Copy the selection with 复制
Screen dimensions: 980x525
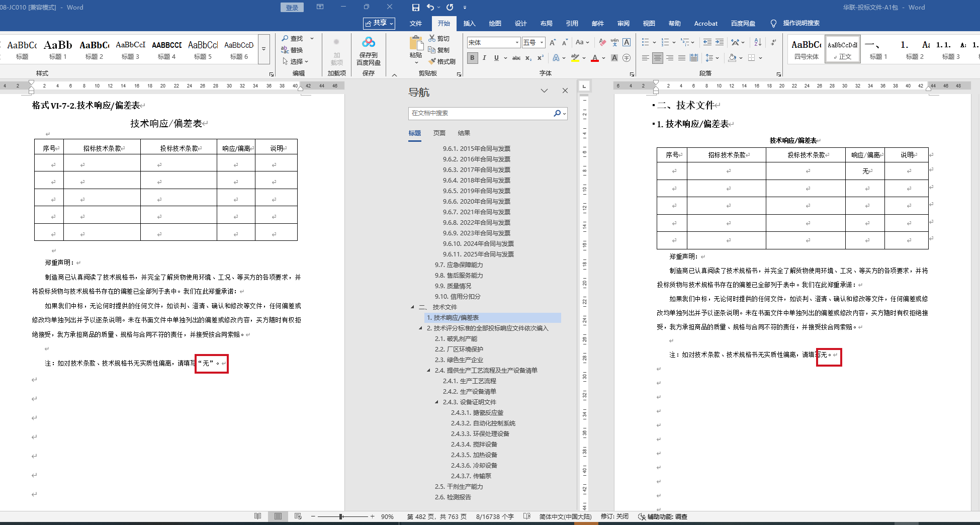439,50
